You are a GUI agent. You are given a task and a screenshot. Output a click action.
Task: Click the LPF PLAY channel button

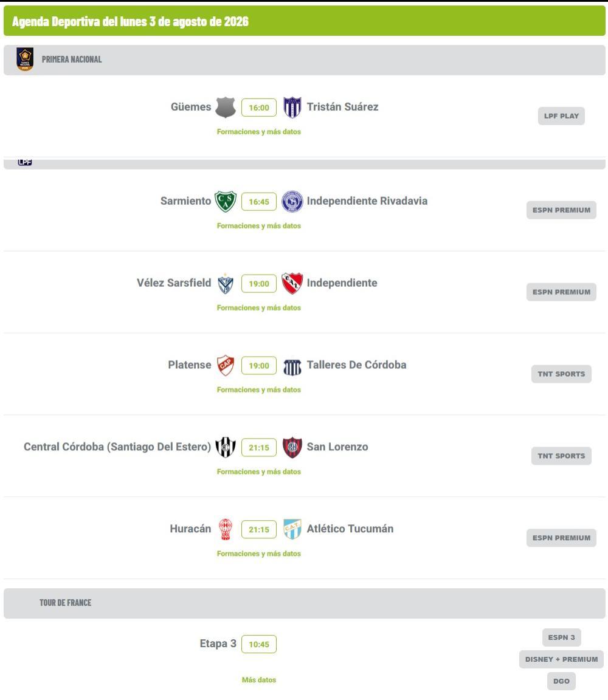[561, 116]
